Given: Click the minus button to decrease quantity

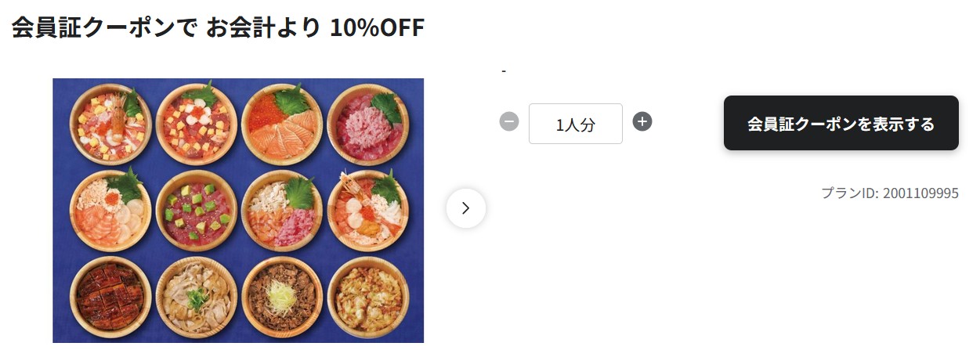Looking at the screenshot, I should 509,122.
